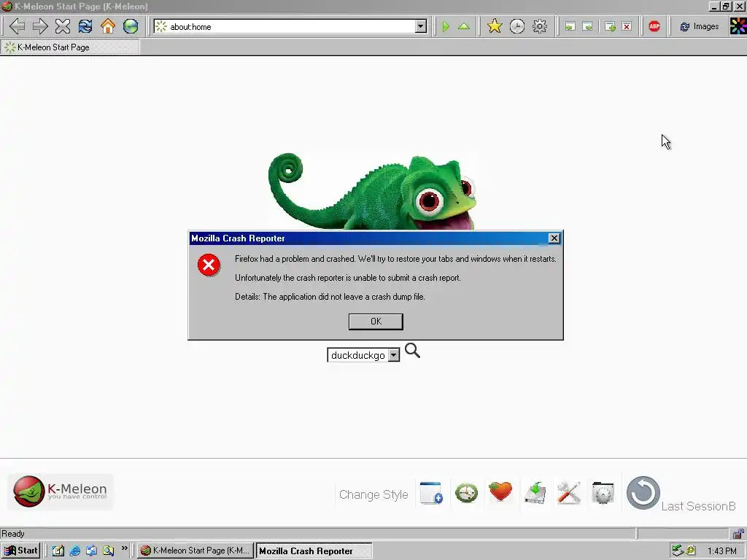Expand quick launch overflow chevron
The image size is (747, 560).
point(124,548)
